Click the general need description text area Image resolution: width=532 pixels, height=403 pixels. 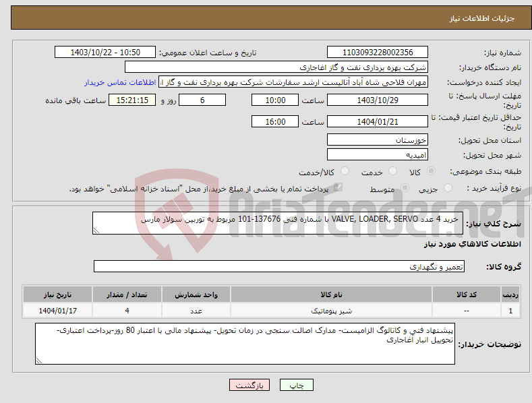pos(278,223)
